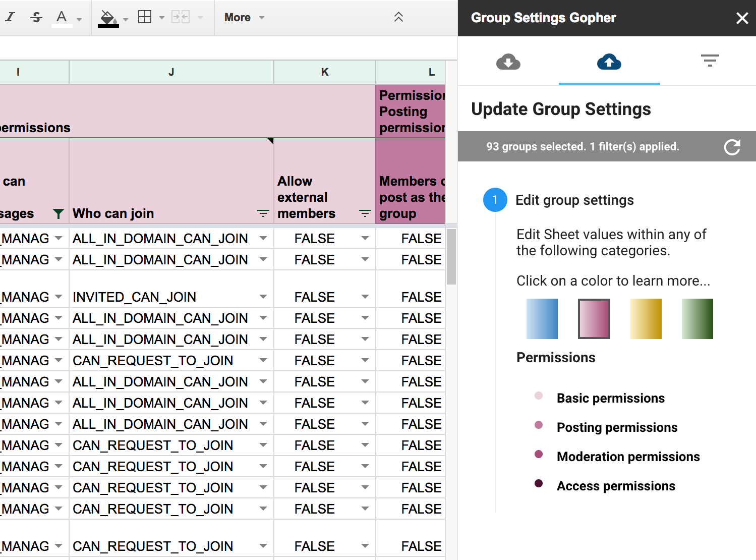This screenshot has width=756, height=560.
Task: Close the Group Settings Gopher panel
Action: (742, 18)
